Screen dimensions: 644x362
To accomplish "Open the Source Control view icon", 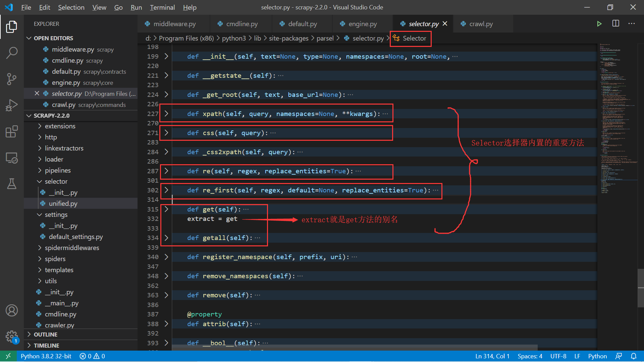I will pos(12,79).
